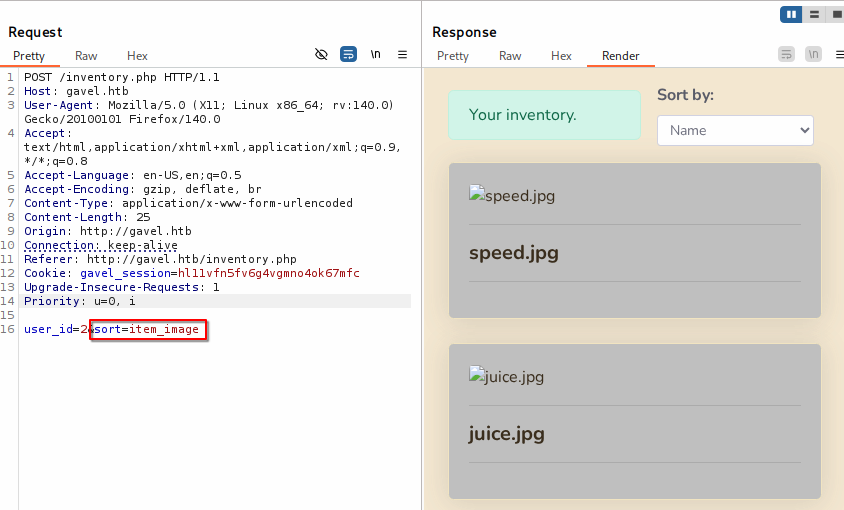The image size is (844, 510).
Task: Open Request panel hamburger options menu
Action: click(403, 54)
